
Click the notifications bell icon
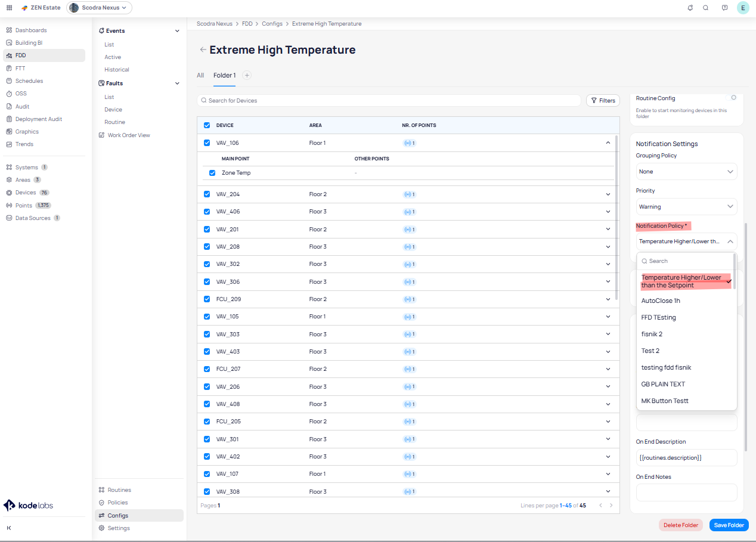point(690,8)
